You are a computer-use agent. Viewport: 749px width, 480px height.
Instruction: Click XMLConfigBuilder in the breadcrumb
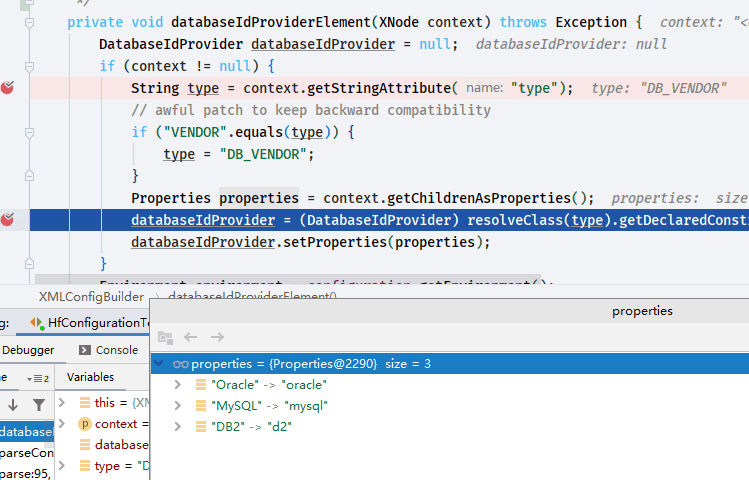[x=91, y=297]
